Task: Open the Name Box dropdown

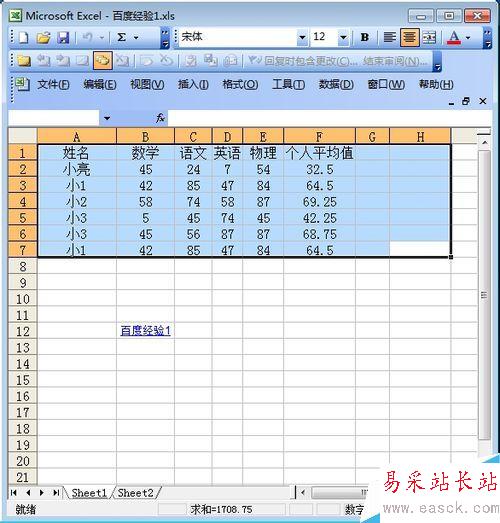Action: tap(107, 118)
